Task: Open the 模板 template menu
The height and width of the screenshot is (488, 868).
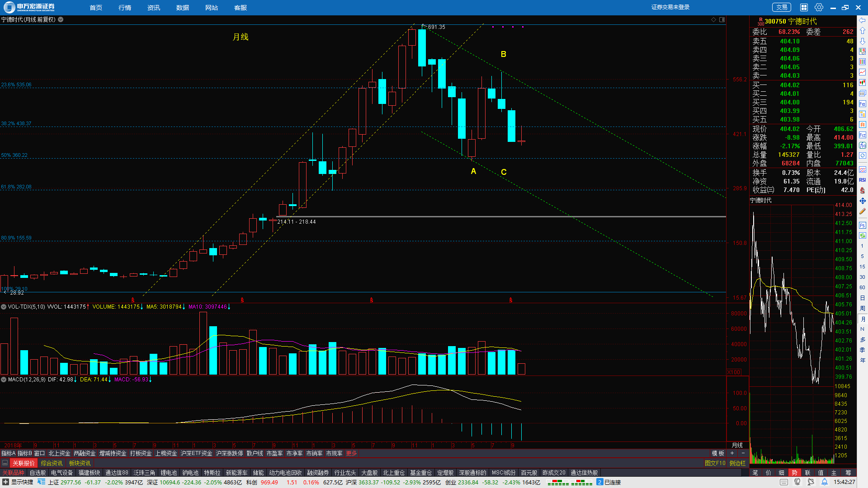Action: coord(718,453)
